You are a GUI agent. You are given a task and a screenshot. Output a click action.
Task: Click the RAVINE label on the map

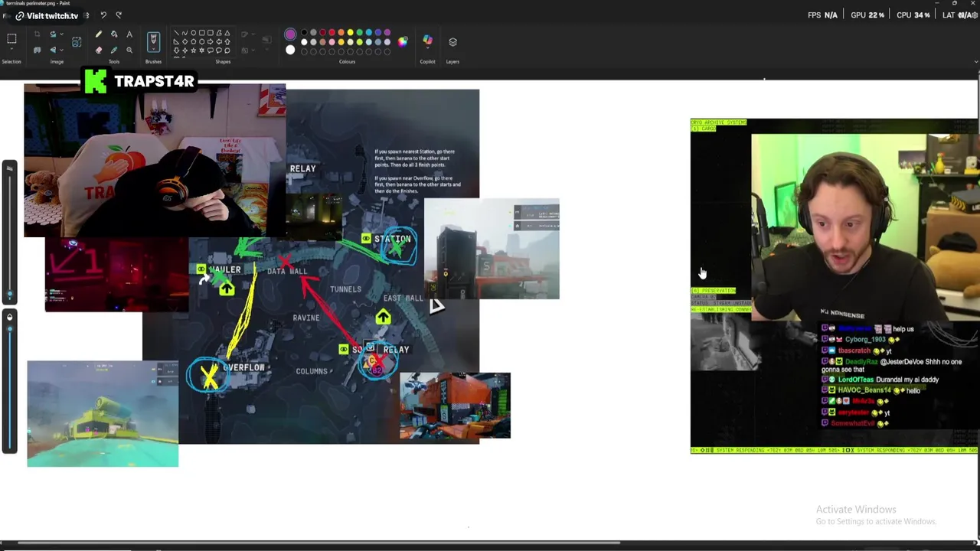[x=306, y=318]
